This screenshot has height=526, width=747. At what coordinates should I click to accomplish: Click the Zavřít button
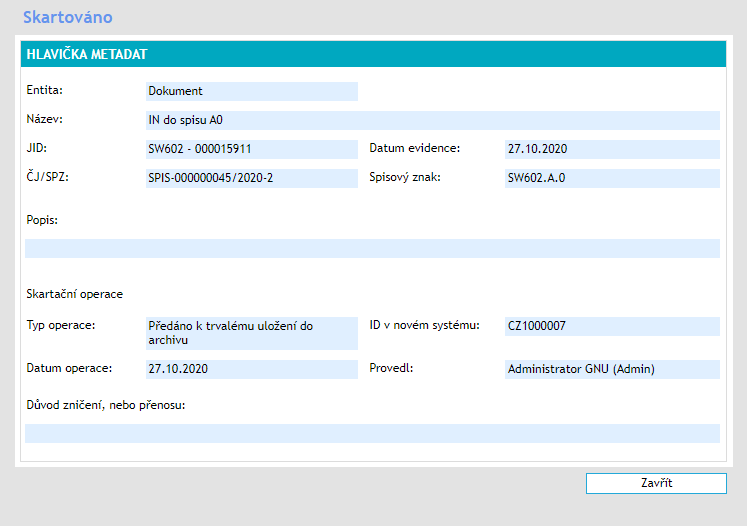coord(655,483)
